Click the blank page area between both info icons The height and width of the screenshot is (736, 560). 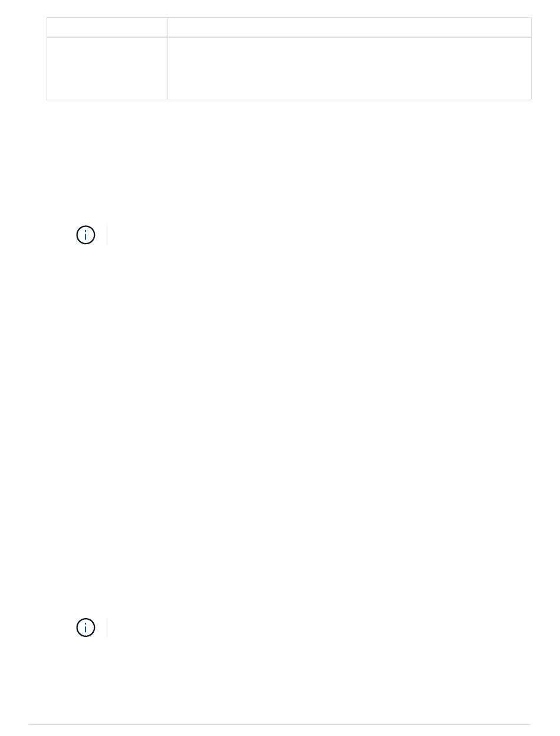(280, 431)
